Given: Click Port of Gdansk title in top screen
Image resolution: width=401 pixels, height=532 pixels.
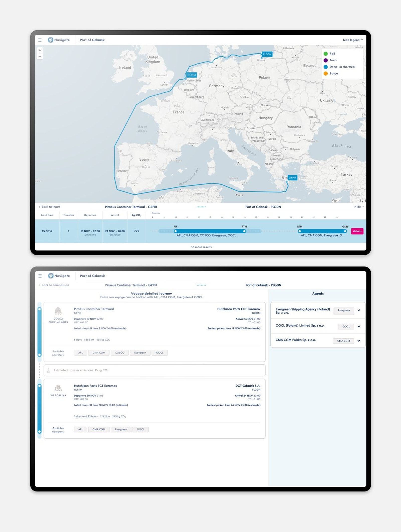Looking at the screenshot, I should pyautogui.click(x=92, y=40).
